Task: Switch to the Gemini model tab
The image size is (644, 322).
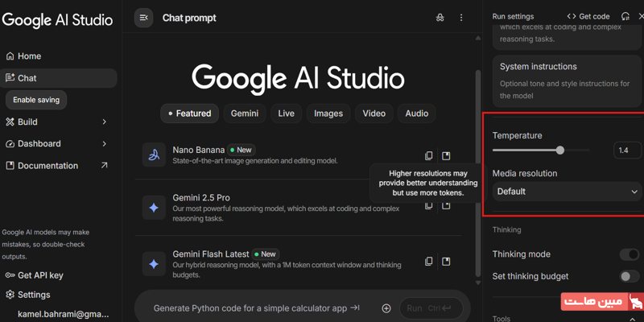Action: [245, 114]
